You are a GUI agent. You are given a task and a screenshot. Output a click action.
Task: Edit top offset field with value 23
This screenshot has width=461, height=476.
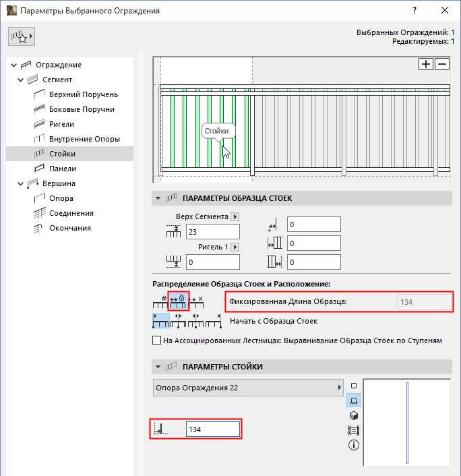click(x=213, y=232)
